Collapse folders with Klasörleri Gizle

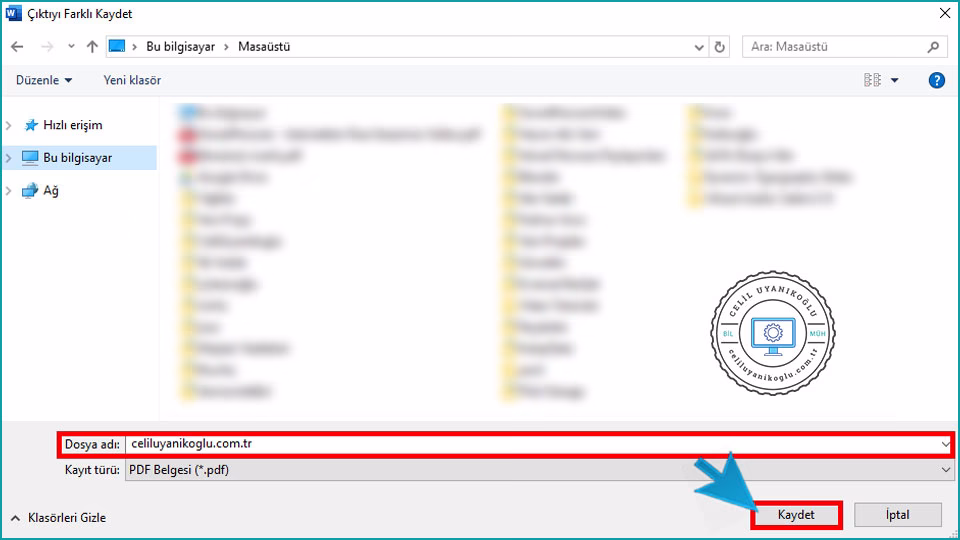click(x=59, y=518)
